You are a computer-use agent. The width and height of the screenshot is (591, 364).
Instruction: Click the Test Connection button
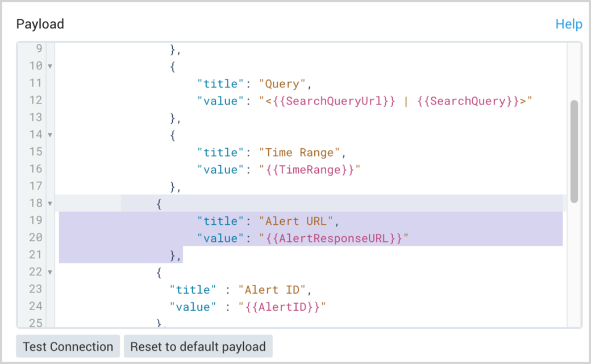68,346
